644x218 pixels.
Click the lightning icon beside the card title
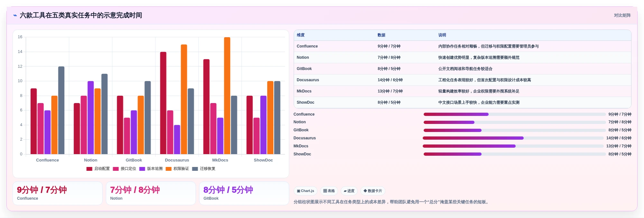(x=15, y=15)
